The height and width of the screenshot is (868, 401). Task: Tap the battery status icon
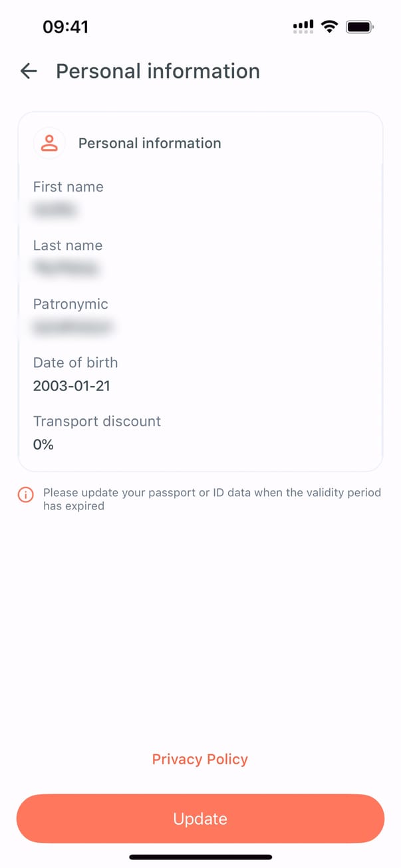(x=360, y=27)
